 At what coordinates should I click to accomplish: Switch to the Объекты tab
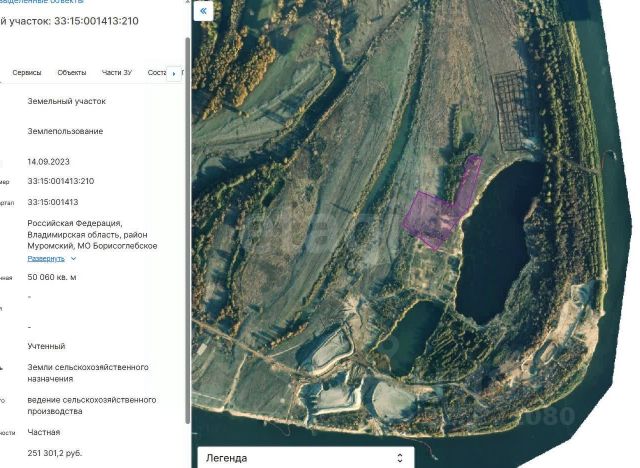pos(72,73)
